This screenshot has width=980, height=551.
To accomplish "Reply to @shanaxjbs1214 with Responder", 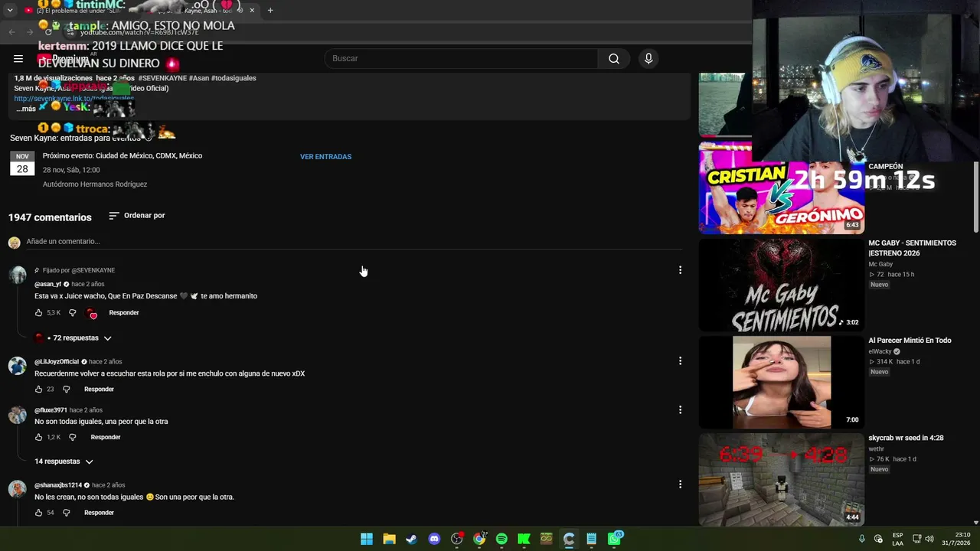I will point(99,513).
